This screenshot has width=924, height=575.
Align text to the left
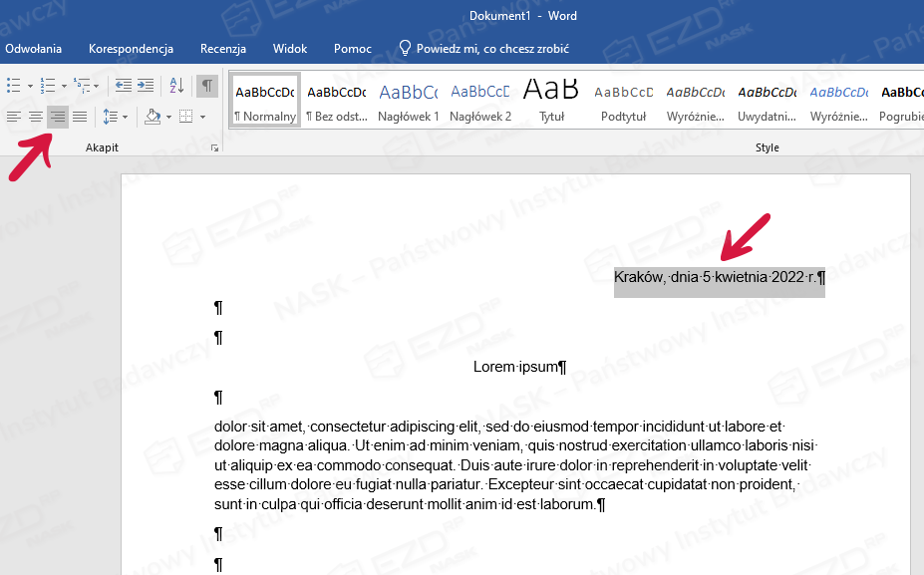coord(13,118)
